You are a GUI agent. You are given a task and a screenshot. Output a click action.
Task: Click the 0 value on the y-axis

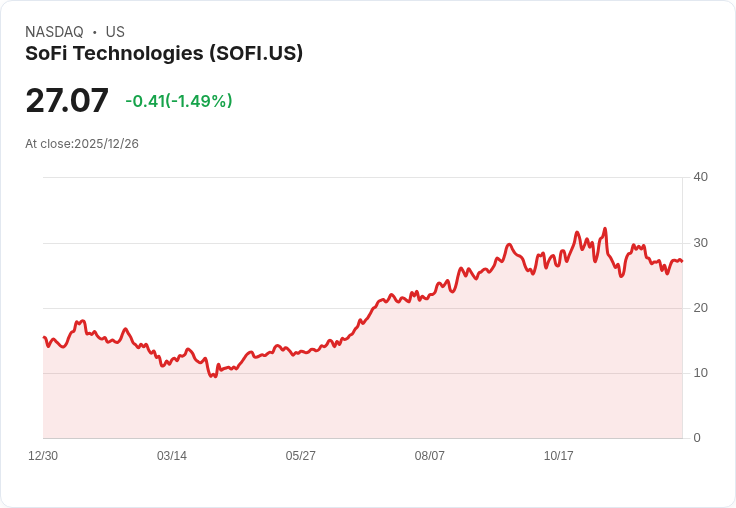point(697,438)
